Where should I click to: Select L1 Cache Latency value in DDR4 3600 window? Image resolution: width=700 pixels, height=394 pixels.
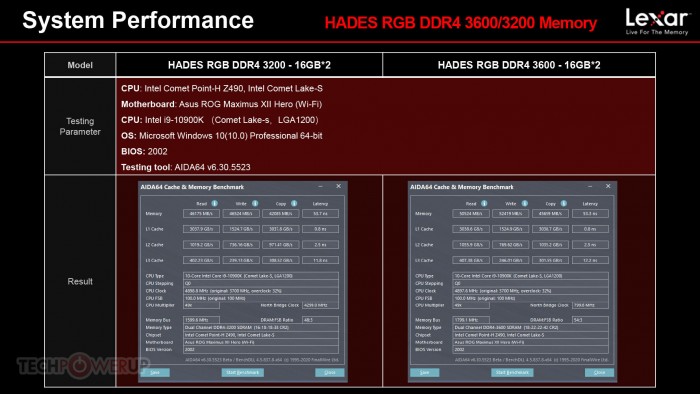[x=590, y=229]
